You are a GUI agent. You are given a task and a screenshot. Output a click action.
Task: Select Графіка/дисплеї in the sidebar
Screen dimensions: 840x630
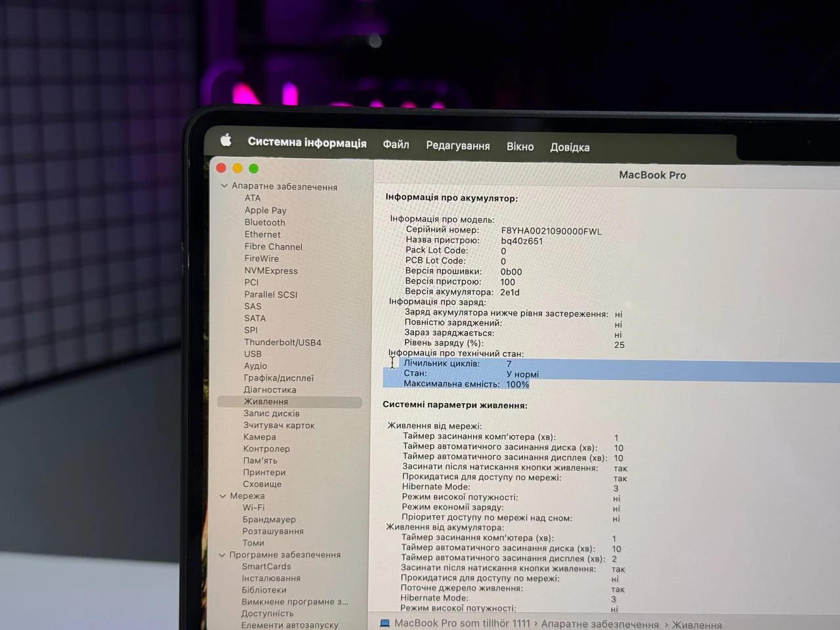pyautogui.click(x=279, y=378)
